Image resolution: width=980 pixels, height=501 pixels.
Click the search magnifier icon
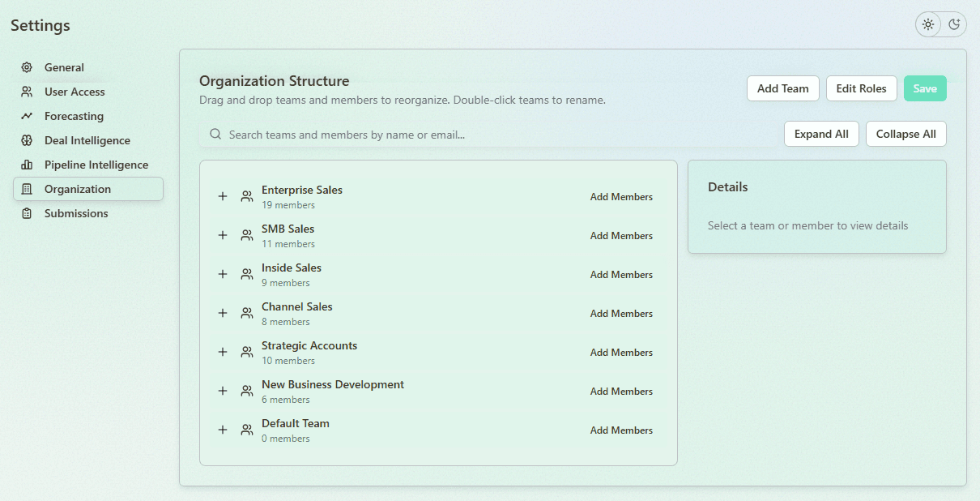point(215,134)
